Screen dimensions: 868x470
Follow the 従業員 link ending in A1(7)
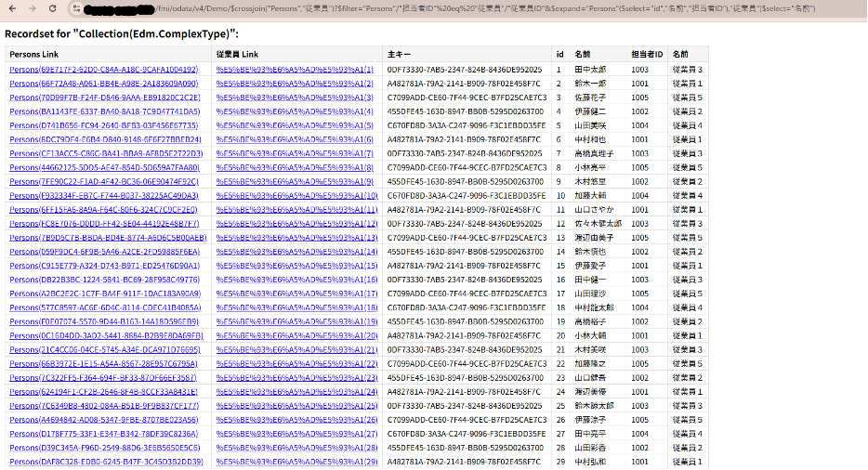294,153
